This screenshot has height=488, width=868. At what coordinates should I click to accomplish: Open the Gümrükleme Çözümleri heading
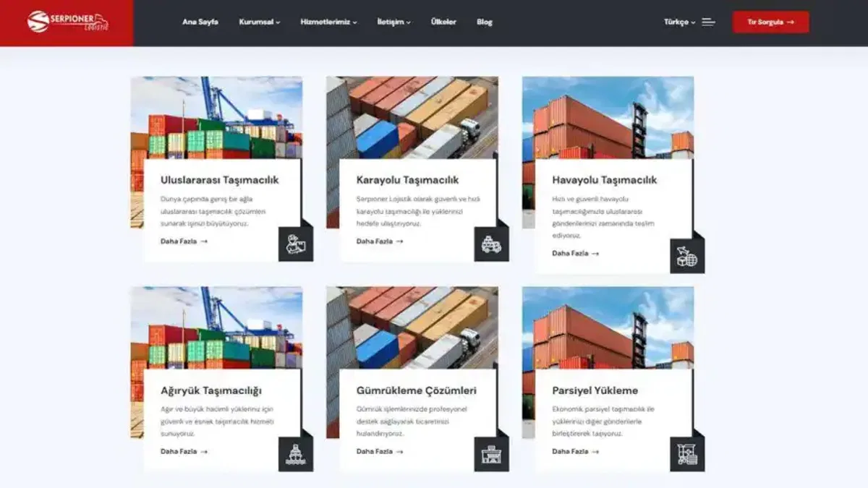pyautogui.click(x=417, y=390)
